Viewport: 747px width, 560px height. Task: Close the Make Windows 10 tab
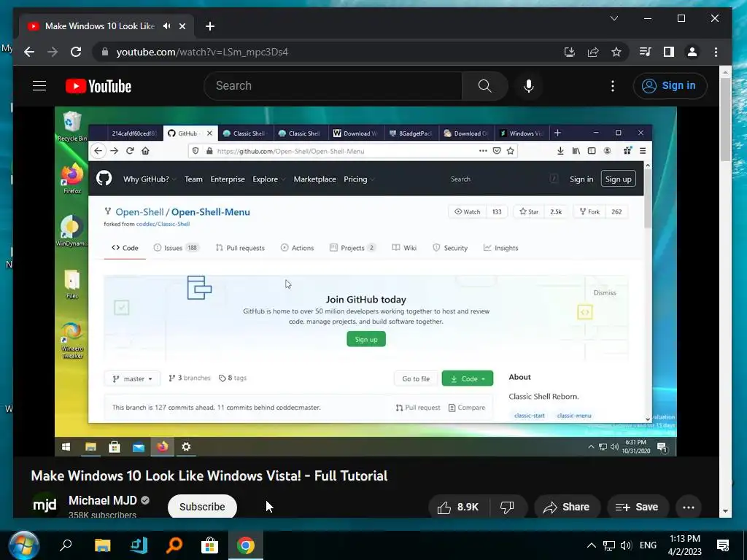(x=182, y=26)
